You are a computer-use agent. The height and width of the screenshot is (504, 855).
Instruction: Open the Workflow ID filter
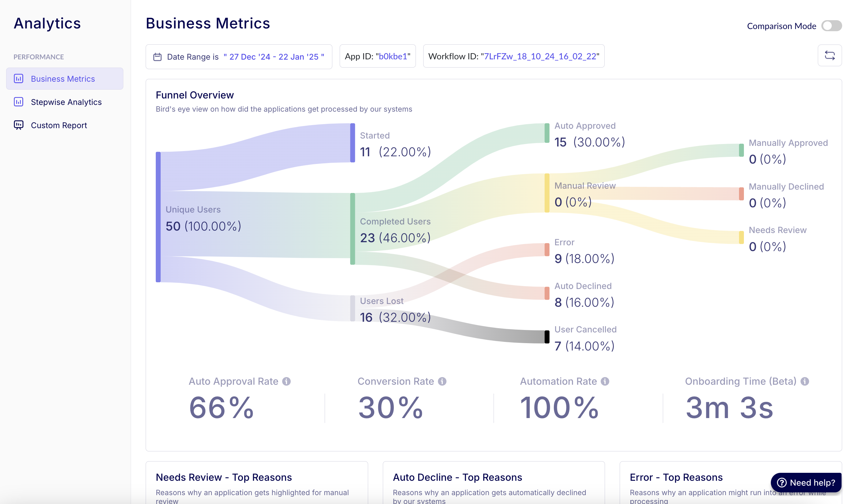(513, 56)
